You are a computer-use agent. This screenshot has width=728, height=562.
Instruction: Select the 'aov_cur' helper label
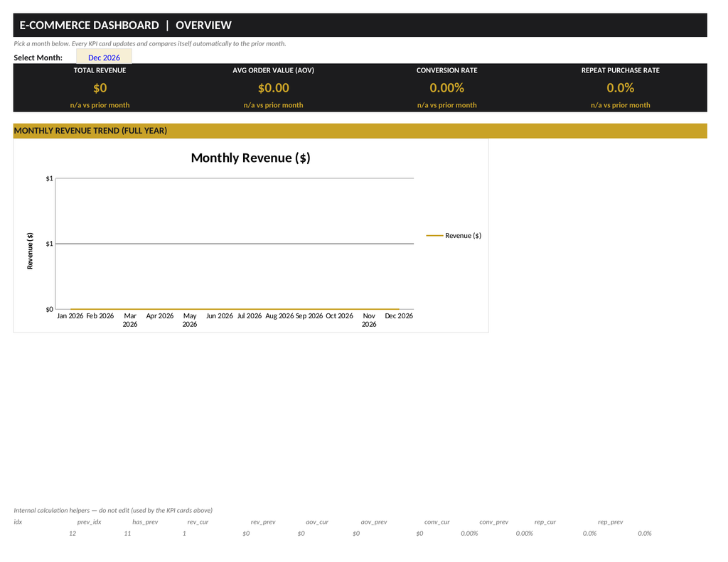(x=317, y=522)
